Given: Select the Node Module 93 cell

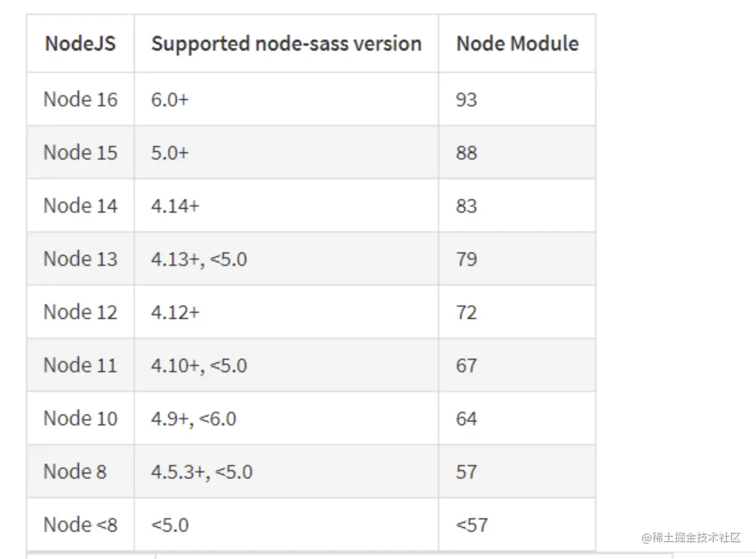Looking at the screenshot, I should click(x=466, y=100).
